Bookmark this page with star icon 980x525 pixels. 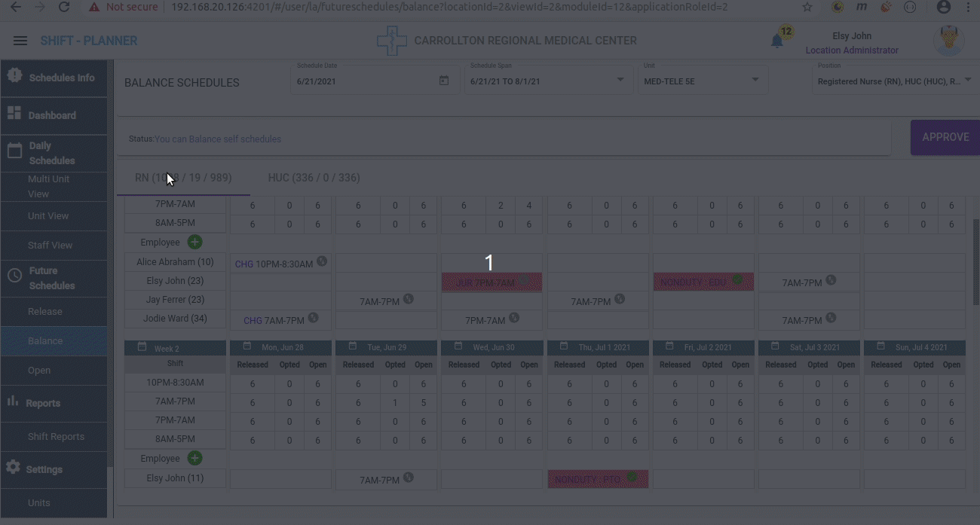(807, 7)
